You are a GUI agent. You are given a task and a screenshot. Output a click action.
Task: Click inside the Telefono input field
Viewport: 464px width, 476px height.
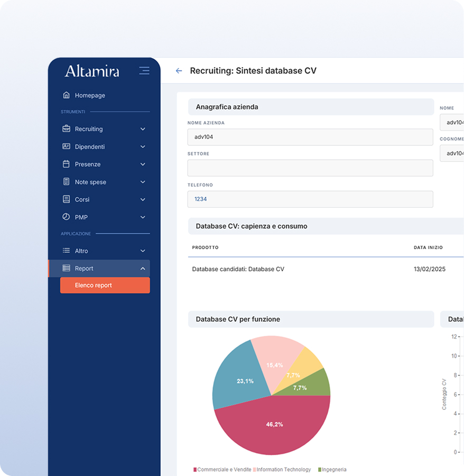click(x=310, y=199)
